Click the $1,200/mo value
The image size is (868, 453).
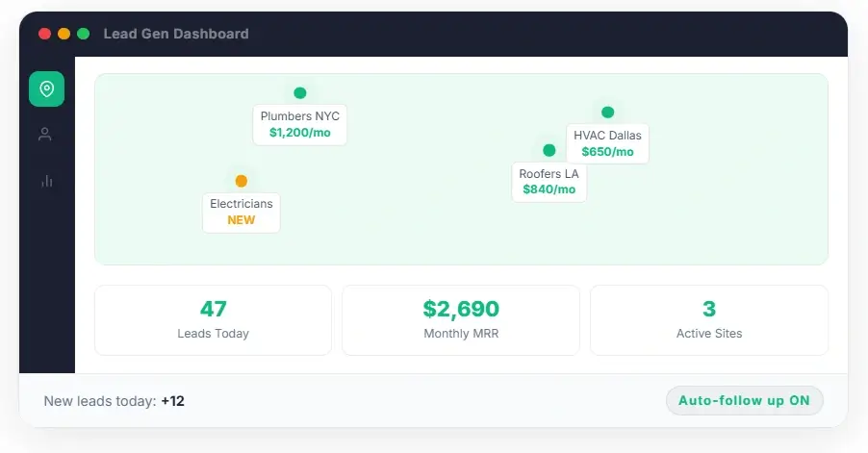click(300, 133)
